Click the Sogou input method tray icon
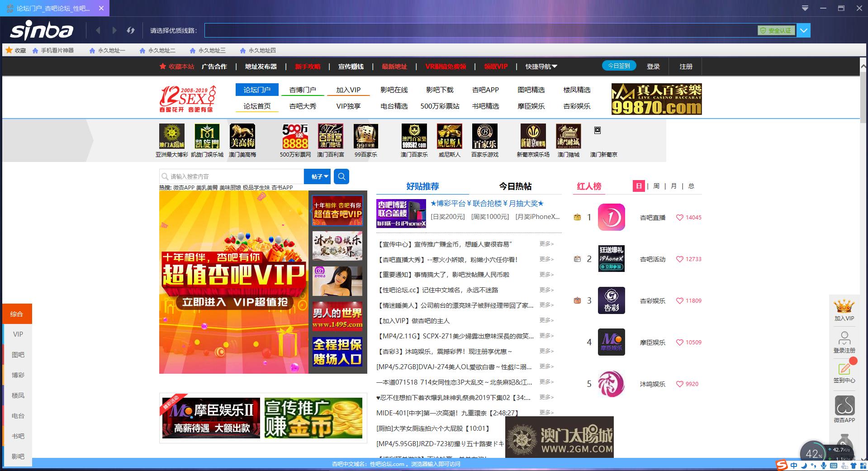This screenshot has width=868, height=471. point(782,465)
